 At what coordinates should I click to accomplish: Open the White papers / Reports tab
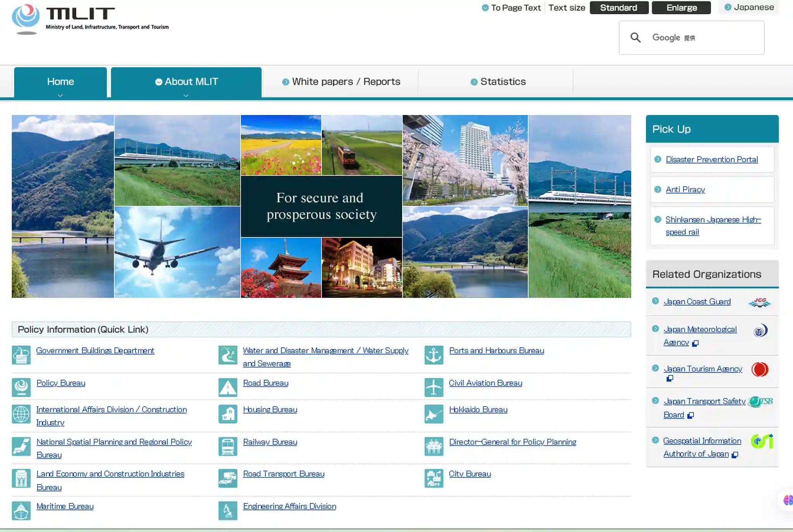tap(341, 82)
